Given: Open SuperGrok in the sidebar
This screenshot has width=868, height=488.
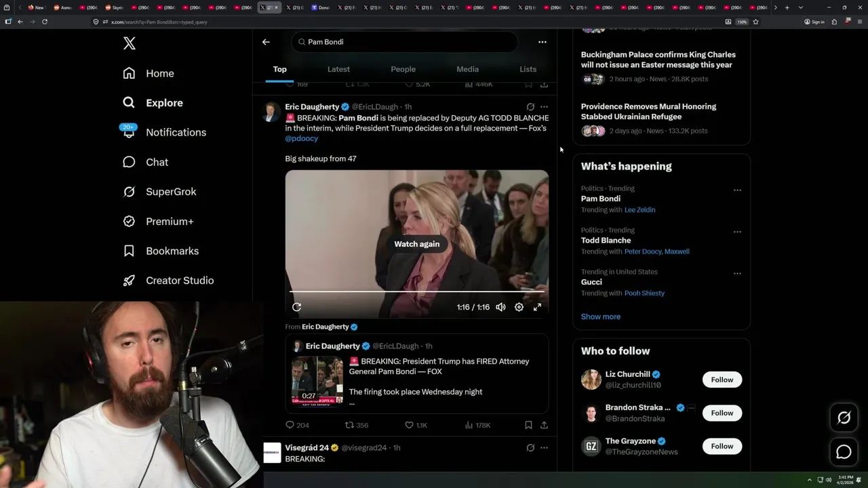Looking at the screenshot, I should point(159,192).
